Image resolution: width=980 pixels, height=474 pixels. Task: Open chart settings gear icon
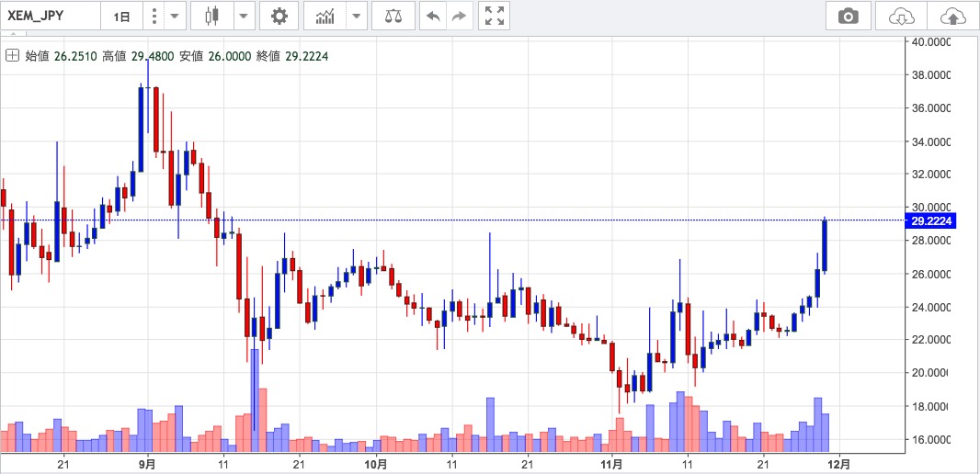[x=279, y=17]
